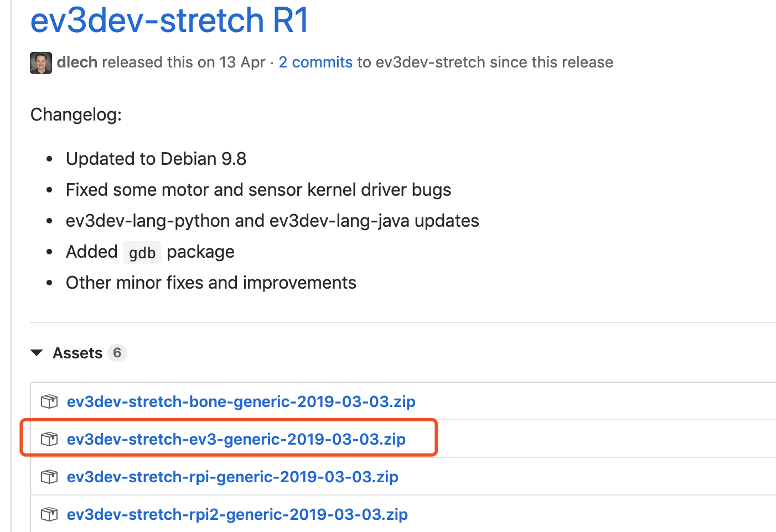776x532 pixels.
Task: Click the Assets count badge showing 6
Action: coord(117,353)
